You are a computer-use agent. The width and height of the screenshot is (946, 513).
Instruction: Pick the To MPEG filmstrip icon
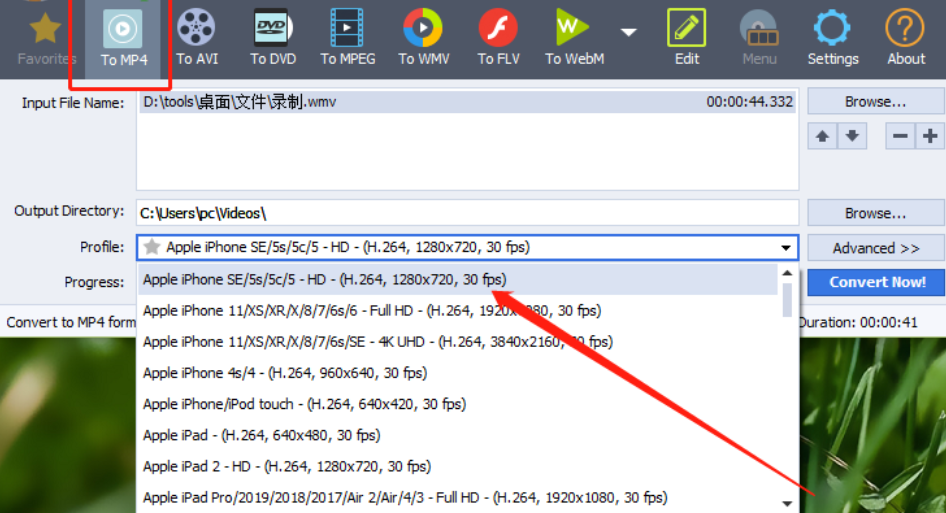tap(347, 28)
